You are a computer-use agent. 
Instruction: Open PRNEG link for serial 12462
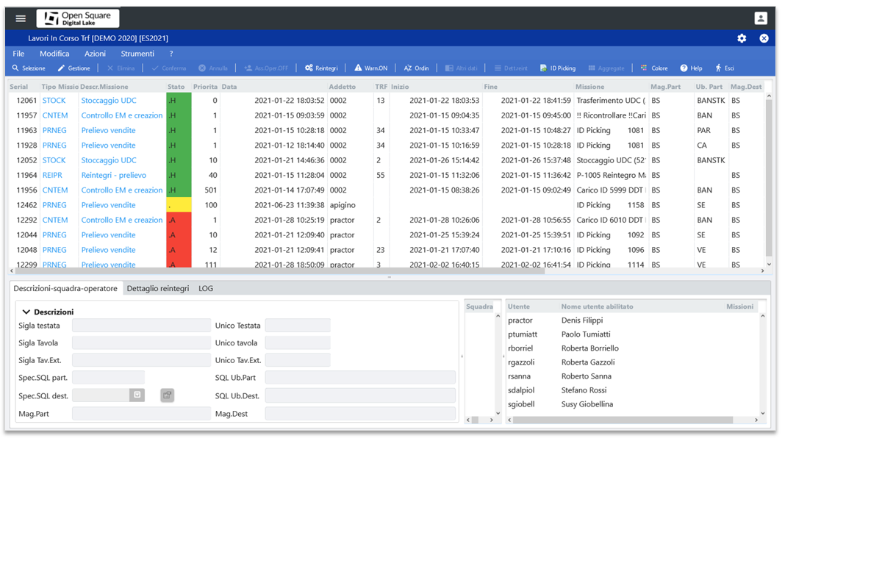[54, 205]
